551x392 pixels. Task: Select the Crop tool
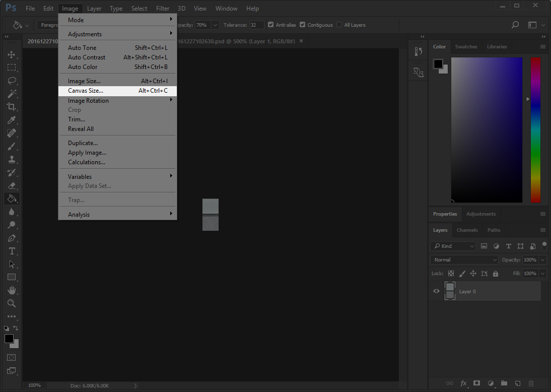(x=12, y=106)
